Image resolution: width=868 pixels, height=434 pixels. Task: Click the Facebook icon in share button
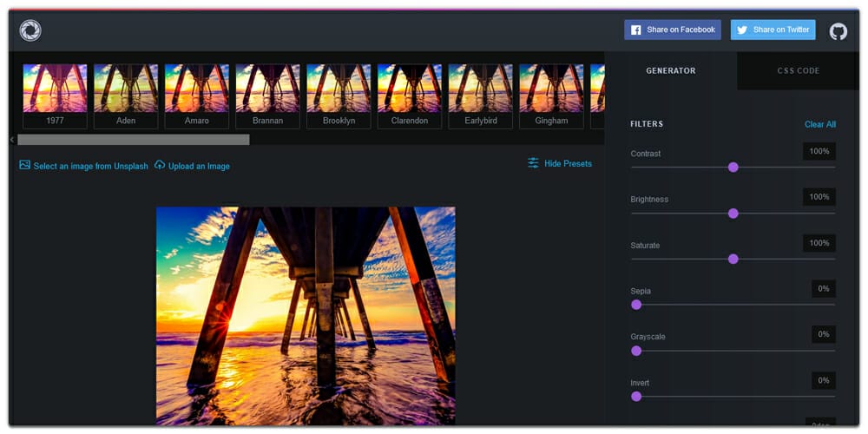pyautogui.click(x=636, y=30)
